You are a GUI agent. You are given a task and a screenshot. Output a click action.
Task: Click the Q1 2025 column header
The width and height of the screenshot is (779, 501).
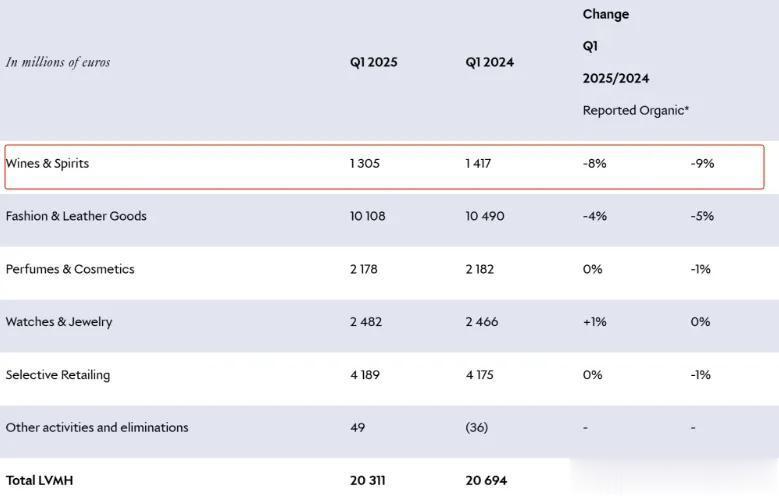click(x=374, y=63)
